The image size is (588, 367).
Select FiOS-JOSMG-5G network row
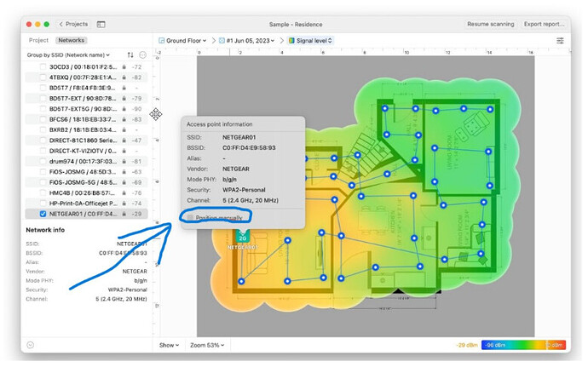coord(86,182)
